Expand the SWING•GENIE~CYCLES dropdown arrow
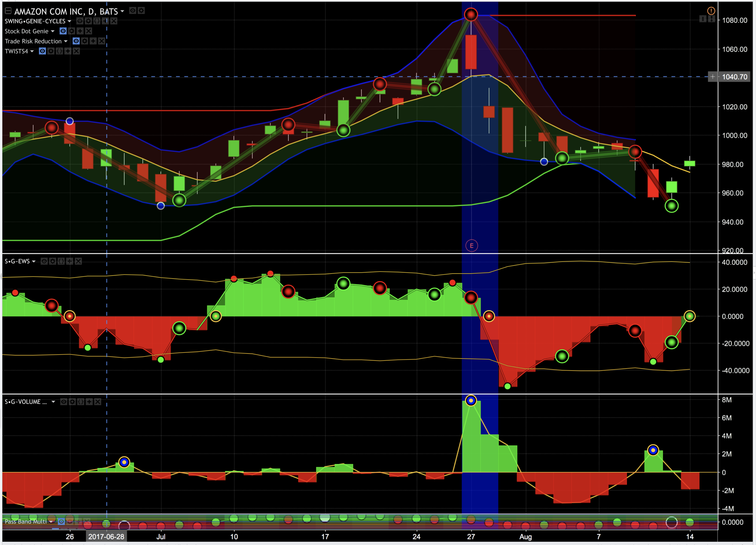Screen dimensions: 756x545 [x=69, y=21]
